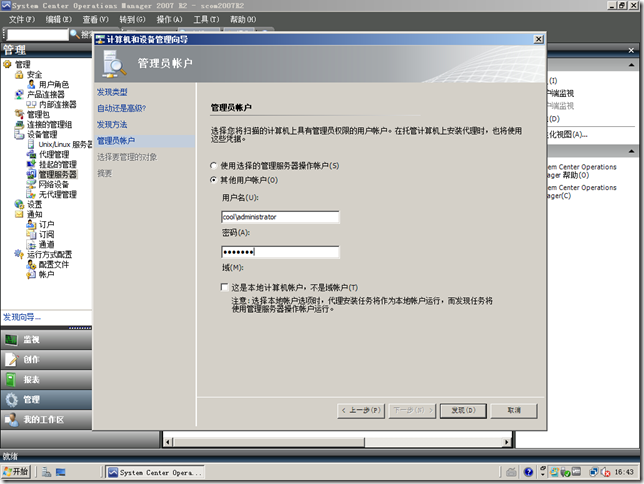Click the 内部连接器 icon
The width and height of the screenshot is (644, 484).
pos(31,104)
